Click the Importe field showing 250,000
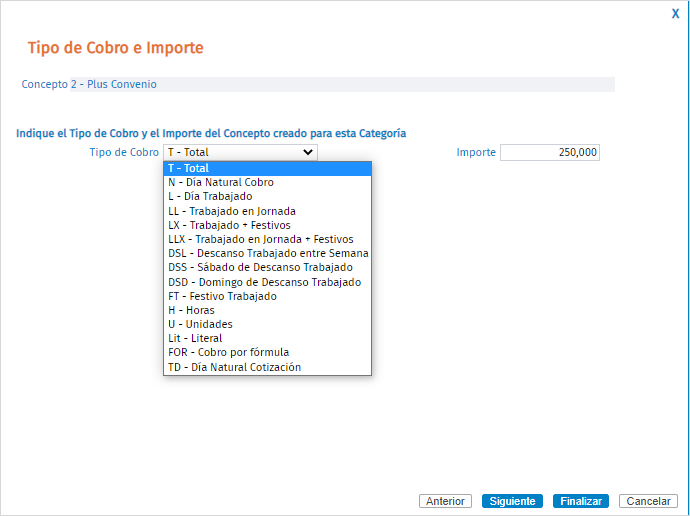This screenshot has height=516, width=690. tap(550, 152)
